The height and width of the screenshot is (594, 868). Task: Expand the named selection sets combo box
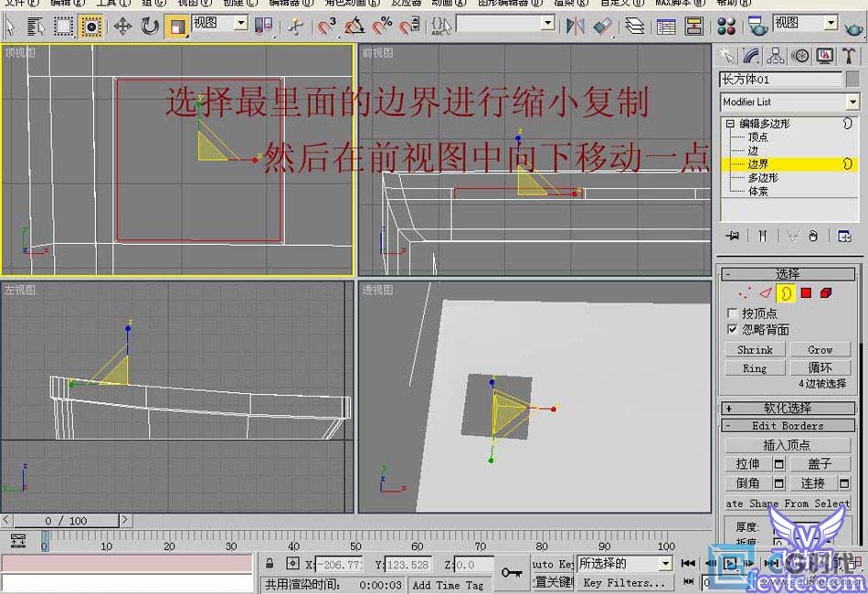point(547,23)
